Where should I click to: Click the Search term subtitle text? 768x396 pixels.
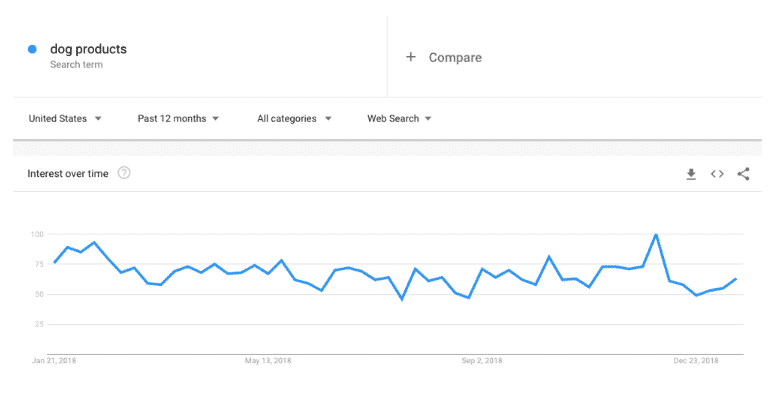pyautogui.click(x=76, y=65)
